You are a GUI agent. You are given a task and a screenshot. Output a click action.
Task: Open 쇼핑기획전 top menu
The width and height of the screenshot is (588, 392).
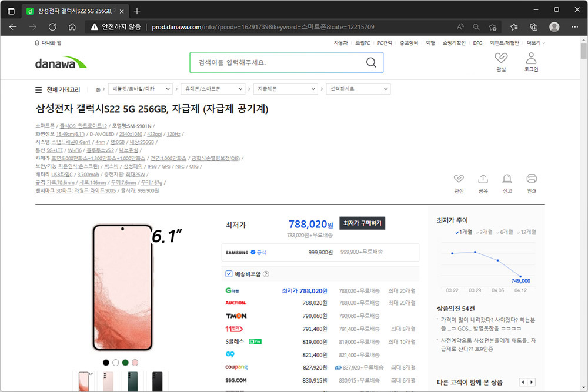454,43
